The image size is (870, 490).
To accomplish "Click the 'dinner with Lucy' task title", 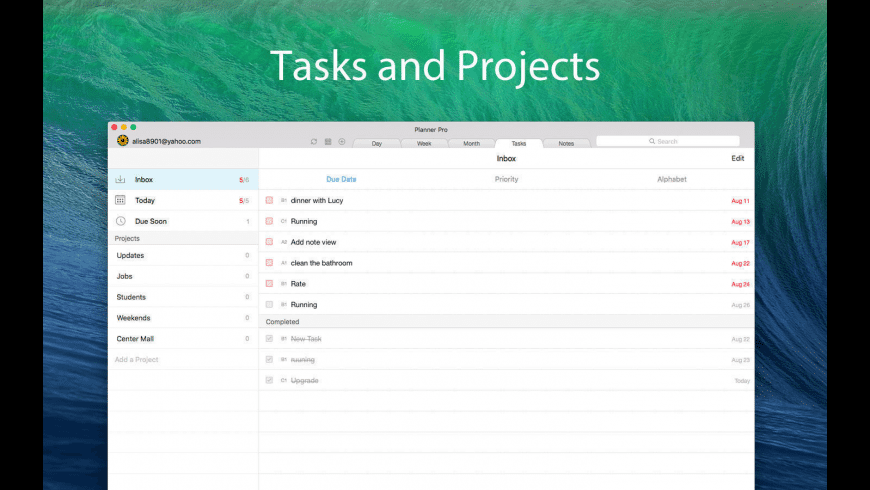I will 317,200.
